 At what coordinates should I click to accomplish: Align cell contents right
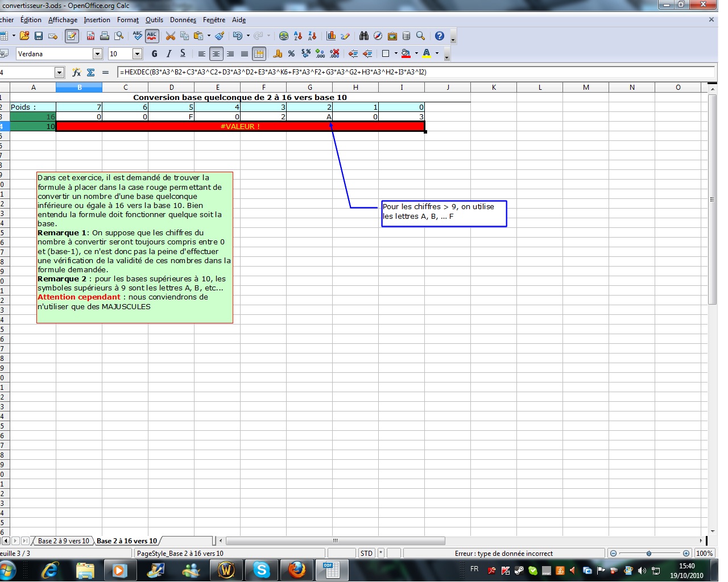coord(230,53)
